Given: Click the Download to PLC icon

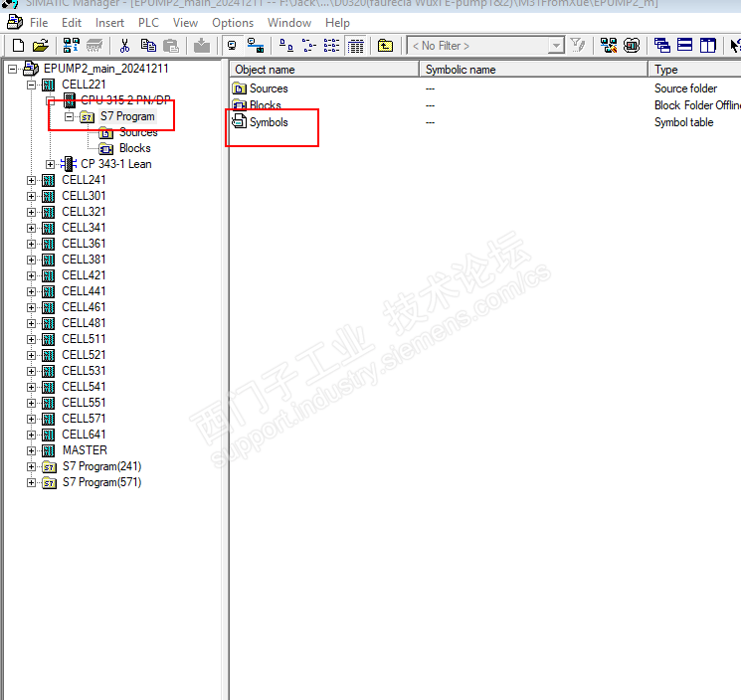Looking at the screenshot, I should pos(202,46).
